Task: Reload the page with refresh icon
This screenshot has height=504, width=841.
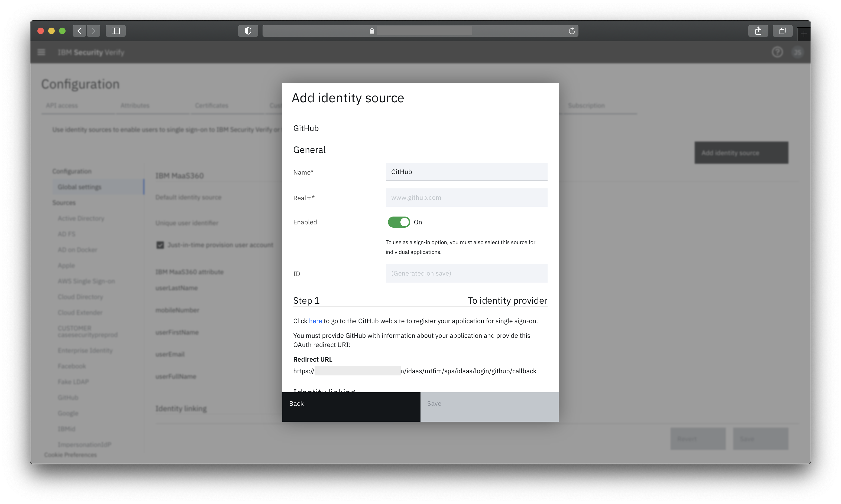Action: tap(572, 31)
